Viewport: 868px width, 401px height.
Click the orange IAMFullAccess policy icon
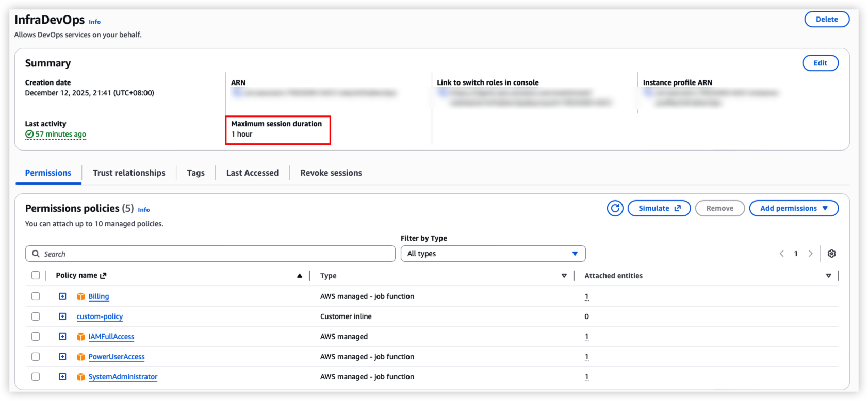(80, 337)
